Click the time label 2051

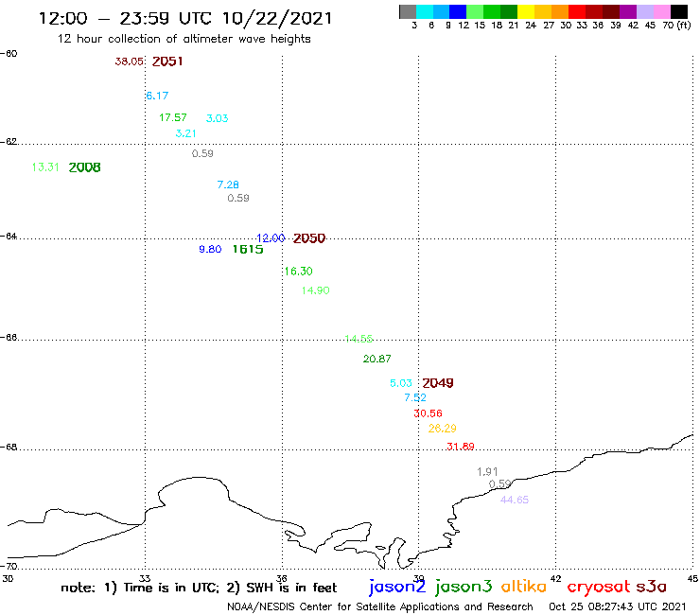(x=167, y=61)
